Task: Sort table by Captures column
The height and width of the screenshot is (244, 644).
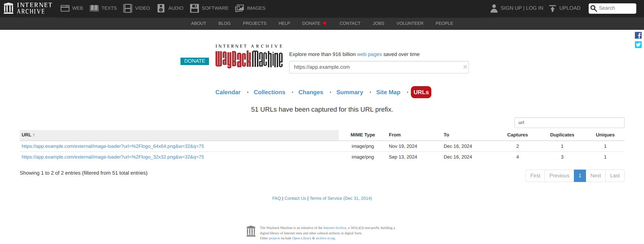Action: [517, 135]
